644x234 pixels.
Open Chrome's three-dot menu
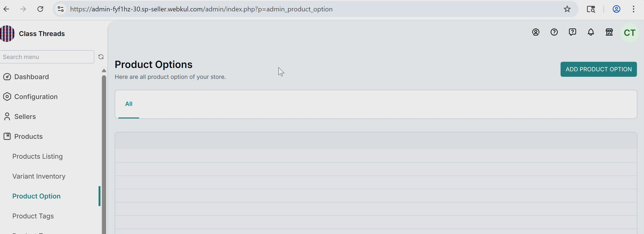point(633,9)
